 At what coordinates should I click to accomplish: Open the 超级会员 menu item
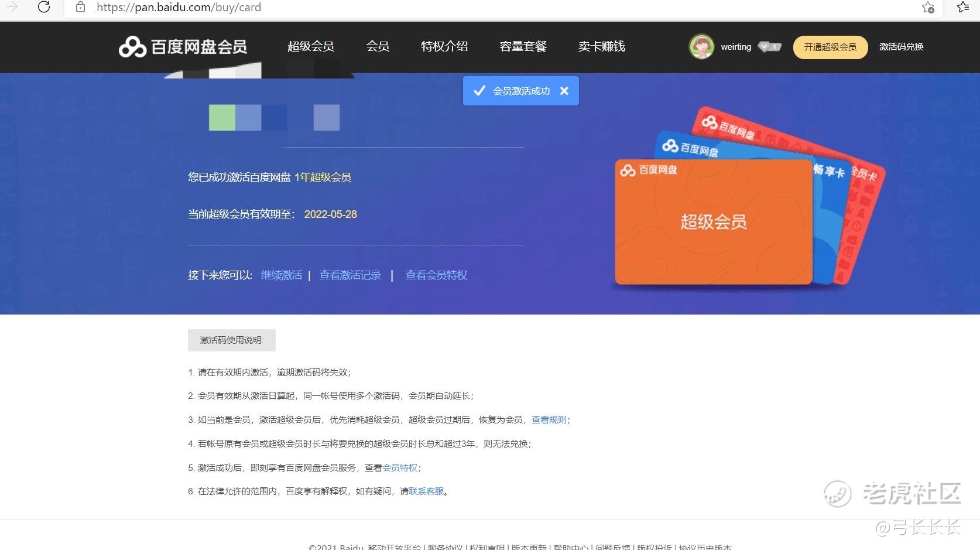click(x=310, y=46)
